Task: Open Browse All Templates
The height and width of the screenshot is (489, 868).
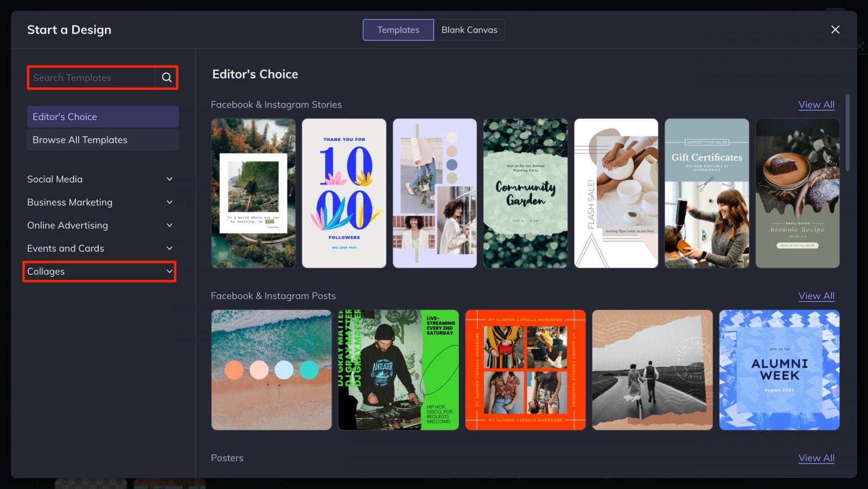Action: click(x=103, y=139)
